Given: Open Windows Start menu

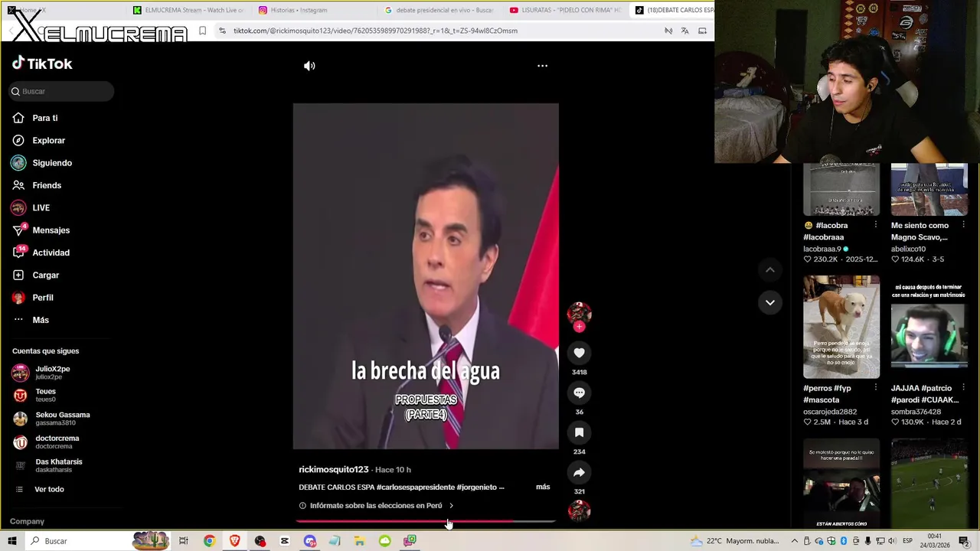Looking at the screenshot, I should (x=12, y=541).
